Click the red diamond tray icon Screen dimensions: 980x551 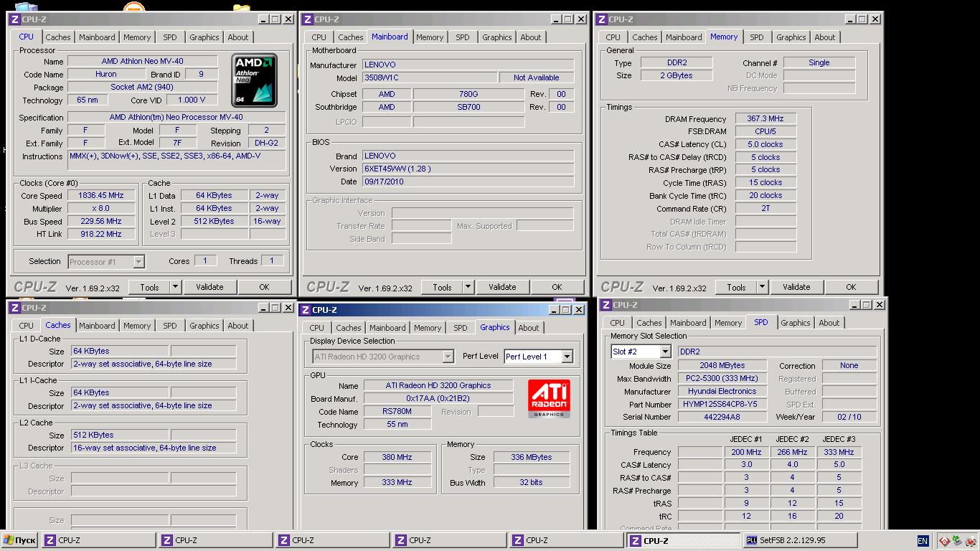(x=943, y=541)
